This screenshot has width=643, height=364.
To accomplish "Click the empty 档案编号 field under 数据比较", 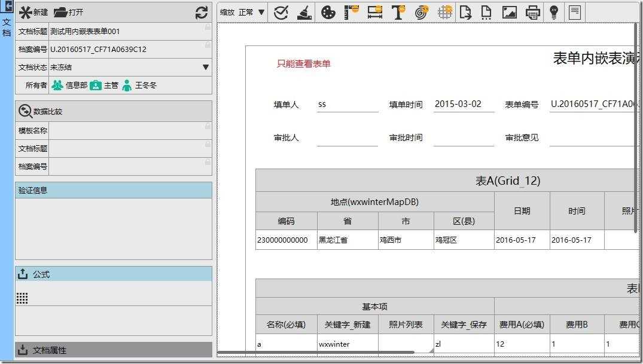I will click(x=130, y=166).
